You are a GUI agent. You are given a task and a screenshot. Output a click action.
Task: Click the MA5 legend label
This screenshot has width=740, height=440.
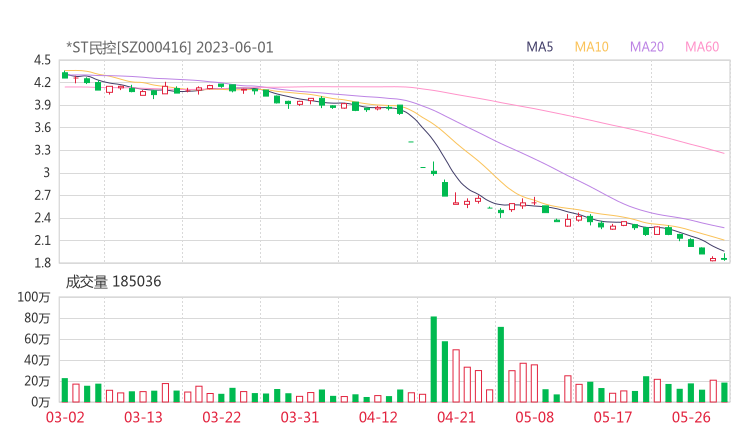point(539,47)
